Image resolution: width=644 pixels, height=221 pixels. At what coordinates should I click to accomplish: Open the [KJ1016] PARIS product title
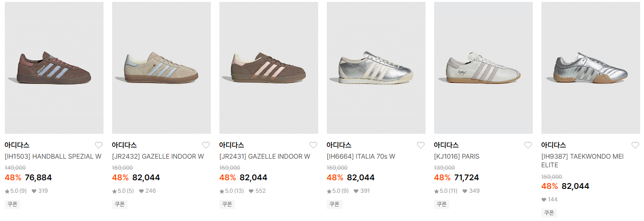(x=457, y=156)
